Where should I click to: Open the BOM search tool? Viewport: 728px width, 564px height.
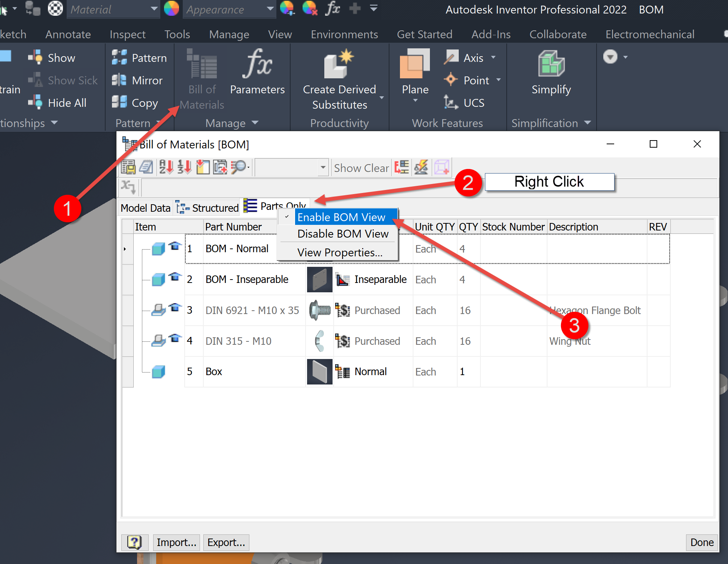click(x=238, y=167)
